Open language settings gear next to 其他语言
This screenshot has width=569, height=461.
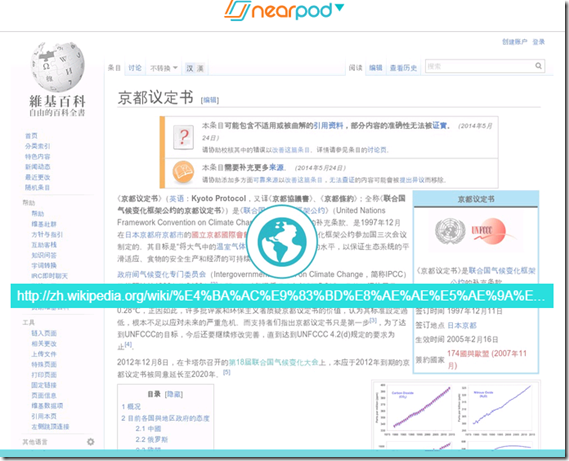(90, 442)
